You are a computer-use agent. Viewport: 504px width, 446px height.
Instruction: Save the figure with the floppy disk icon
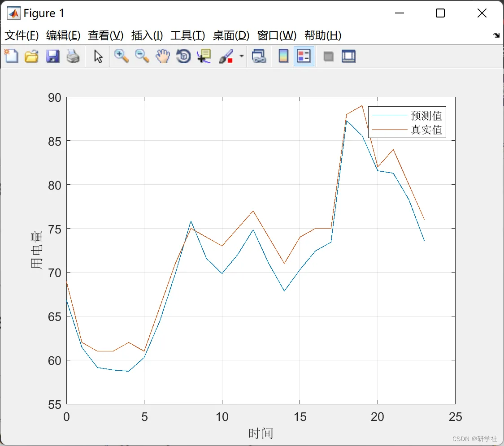click(x=52, y=56)
